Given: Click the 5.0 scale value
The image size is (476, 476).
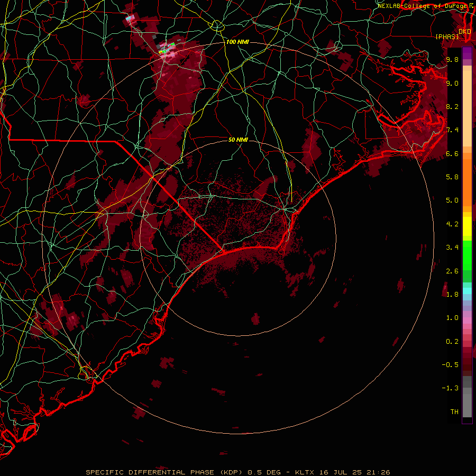Looking at the screenshot, I should click(452, 200).
